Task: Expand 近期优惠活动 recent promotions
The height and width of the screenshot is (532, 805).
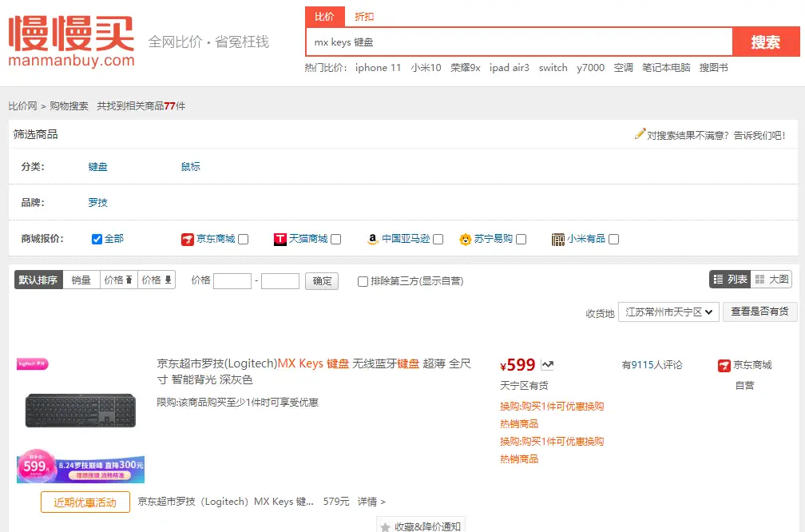Action: [84, 502]
